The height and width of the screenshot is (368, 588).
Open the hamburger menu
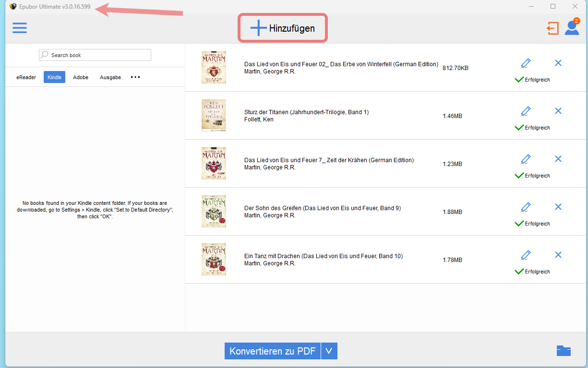pyautogui.click(x=20, y=28)
